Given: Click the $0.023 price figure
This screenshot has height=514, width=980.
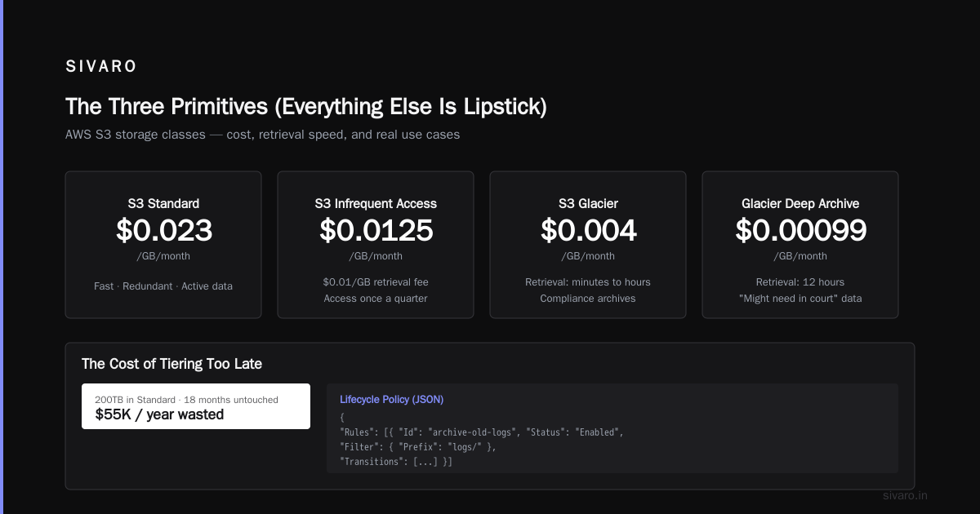Looking at the screenshot, I should (163, 231).
